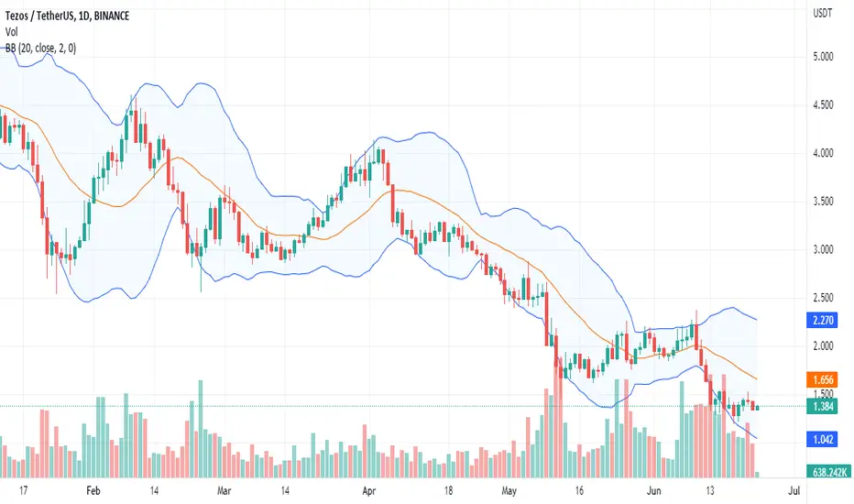Select the Mar marker on the time axis
854x504 pixels.
pos(224,491)
